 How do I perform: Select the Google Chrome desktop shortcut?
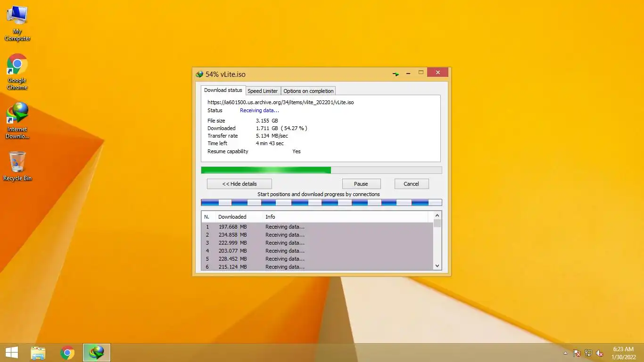pos(17,72)
